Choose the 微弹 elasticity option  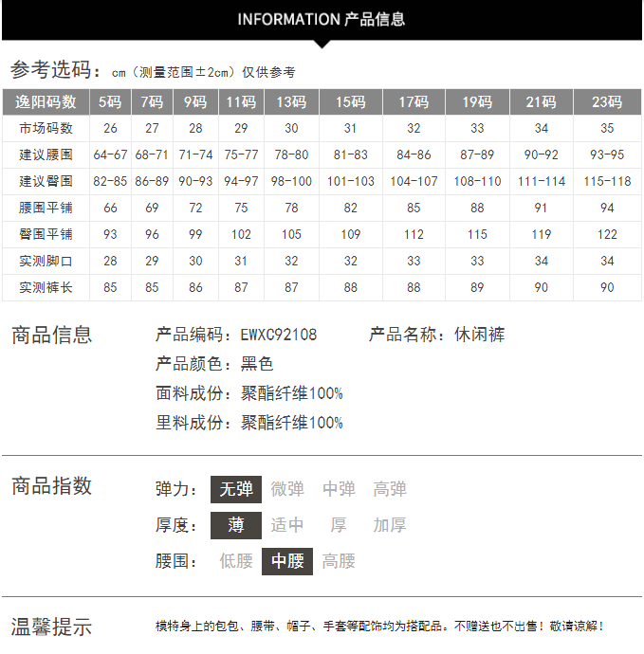pyautogui.click(x=287, y=489)
